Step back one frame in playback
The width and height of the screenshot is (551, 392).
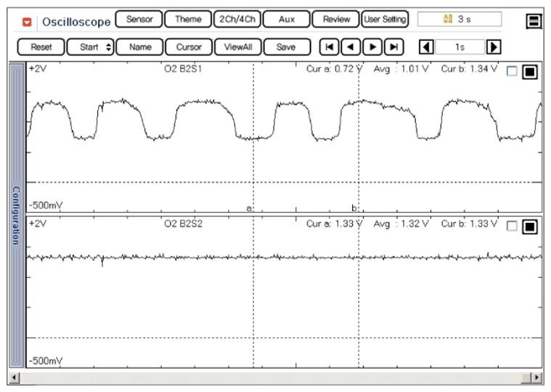(x=351, y=47)
